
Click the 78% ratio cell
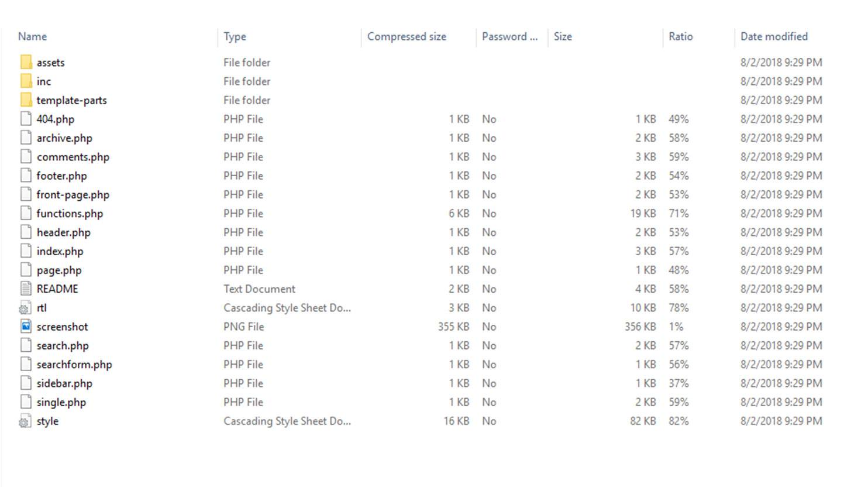tap(678, 308)
